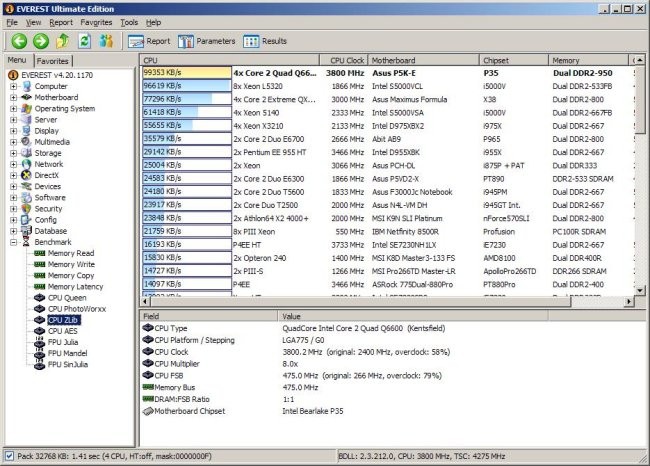Click the Field column header
Viewport: 650px width, 466px height.
pos(209,316)
